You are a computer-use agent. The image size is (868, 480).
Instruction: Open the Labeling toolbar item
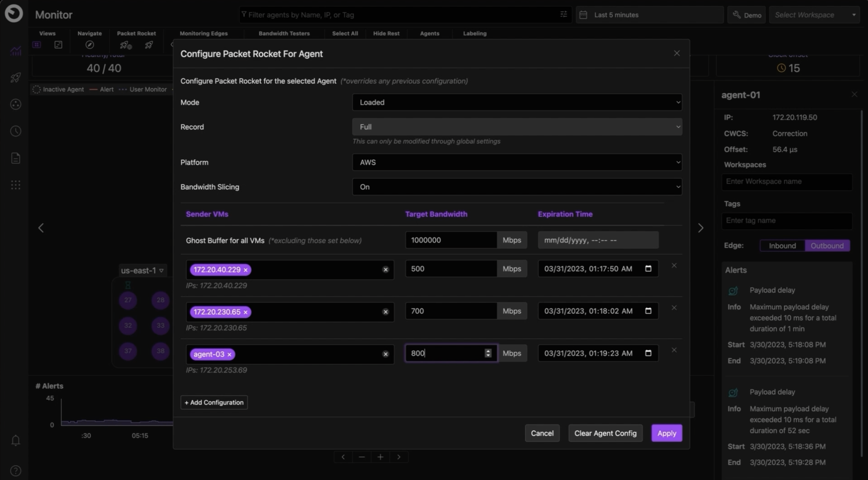[474, 33]
